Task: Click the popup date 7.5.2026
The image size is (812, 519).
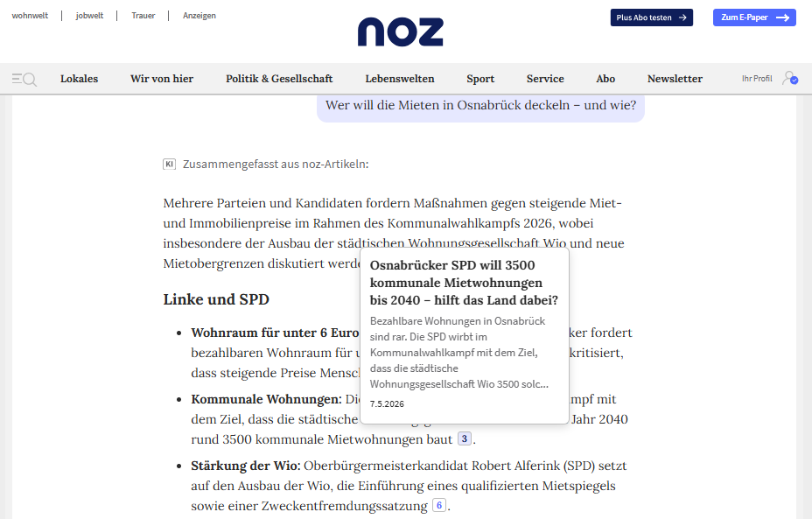Action: (x=387, y=404)
